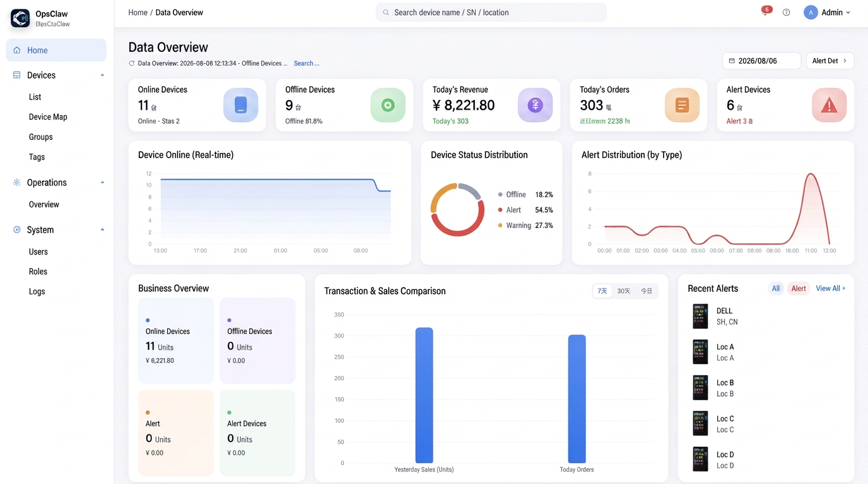Click the refresh icon beside Data Overview timestamp

pyautogui.click(x=132, y=64)
